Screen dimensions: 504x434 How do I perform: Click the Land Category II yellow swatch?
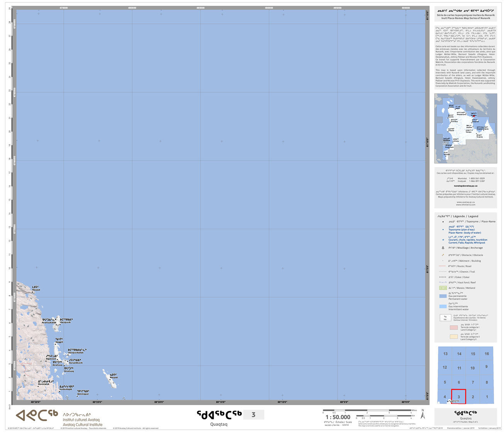click(x=454, y=337)
